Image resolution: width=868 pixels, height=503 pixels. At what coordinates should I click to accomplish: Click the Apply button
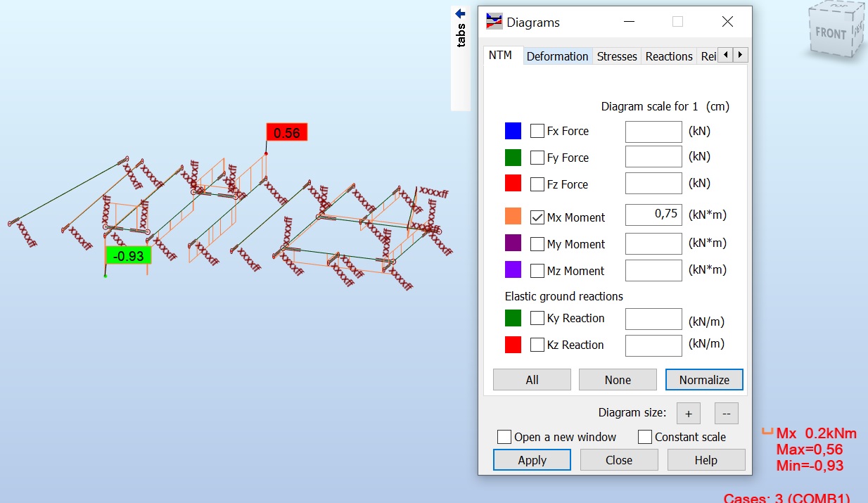tap(532, 459)
